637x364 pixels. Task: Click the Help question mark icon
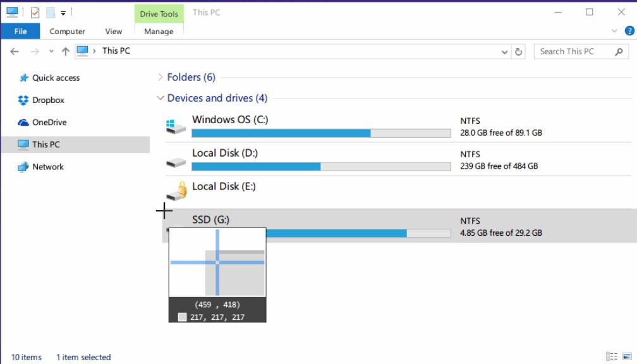(629, 31)
